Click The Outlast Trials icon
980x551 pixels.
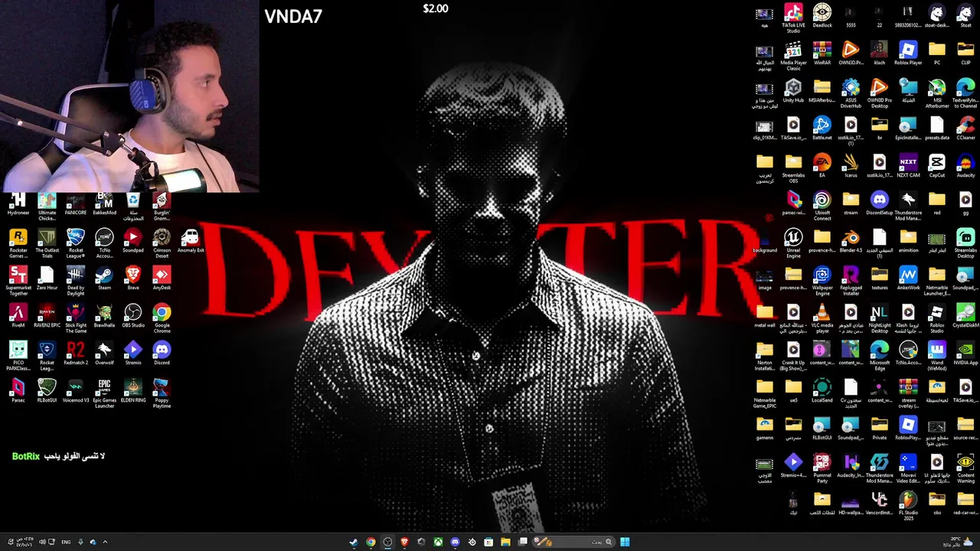(47, 243)
